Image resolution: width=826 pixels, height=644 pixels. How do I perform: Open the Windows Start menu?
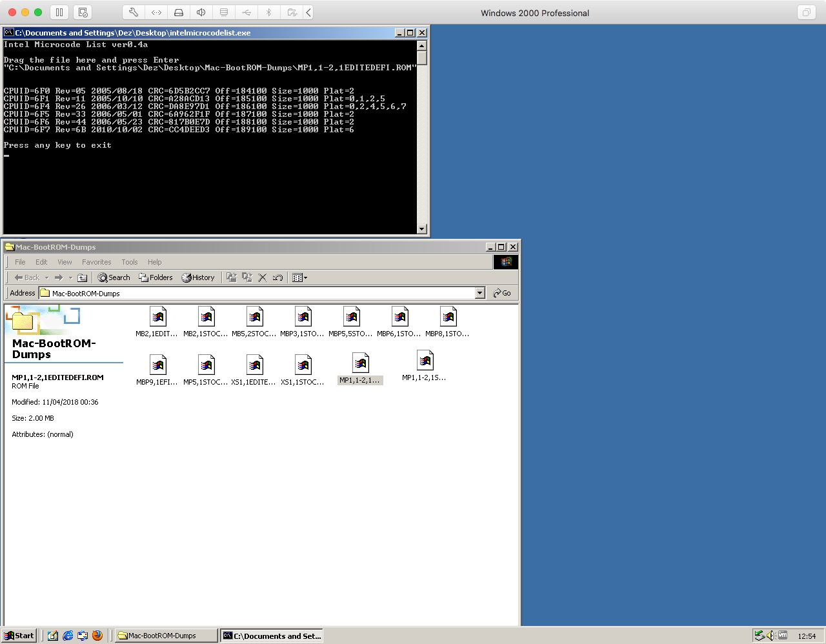tap(19, 636)
